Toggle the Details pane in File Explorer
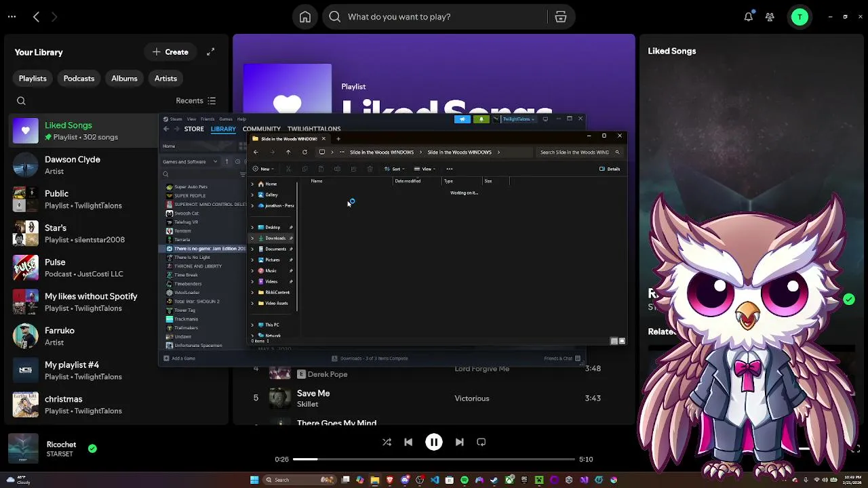The width and height of the screenshot is (868, 488). click(x=610, y=169)
